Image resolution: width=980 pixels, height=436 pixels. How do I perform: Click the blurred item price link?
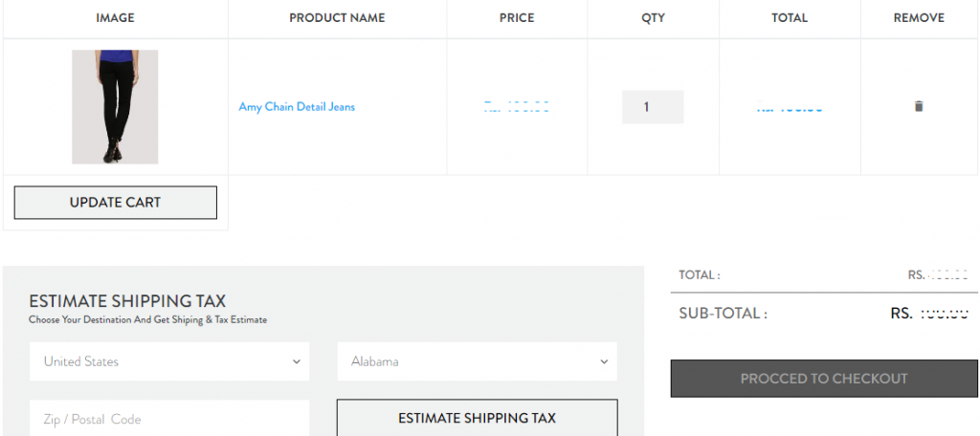(516, 107)
